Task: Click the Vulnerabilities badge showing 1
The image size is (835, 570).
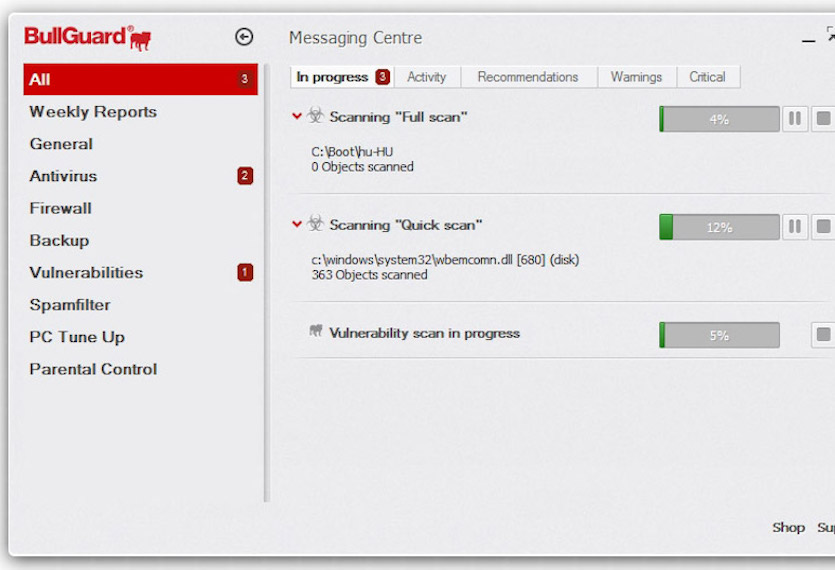Action: click(x=245, y=272)
